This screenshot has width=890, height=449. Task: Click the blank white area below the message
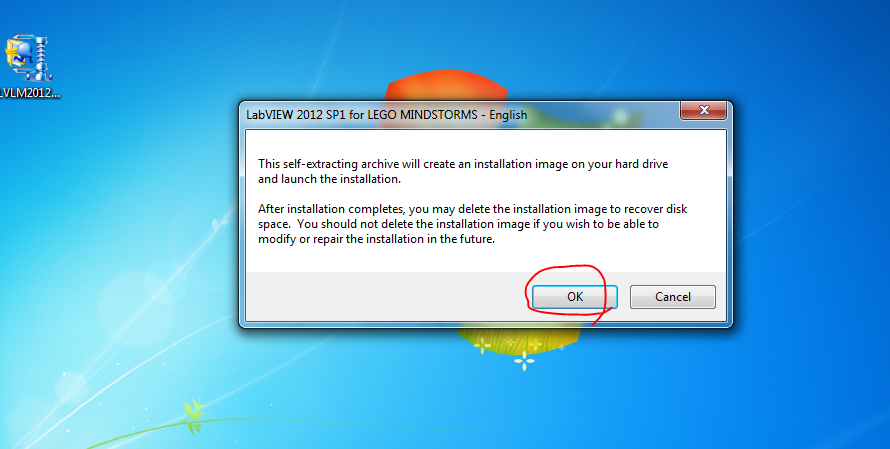click(x=485, y=259)
